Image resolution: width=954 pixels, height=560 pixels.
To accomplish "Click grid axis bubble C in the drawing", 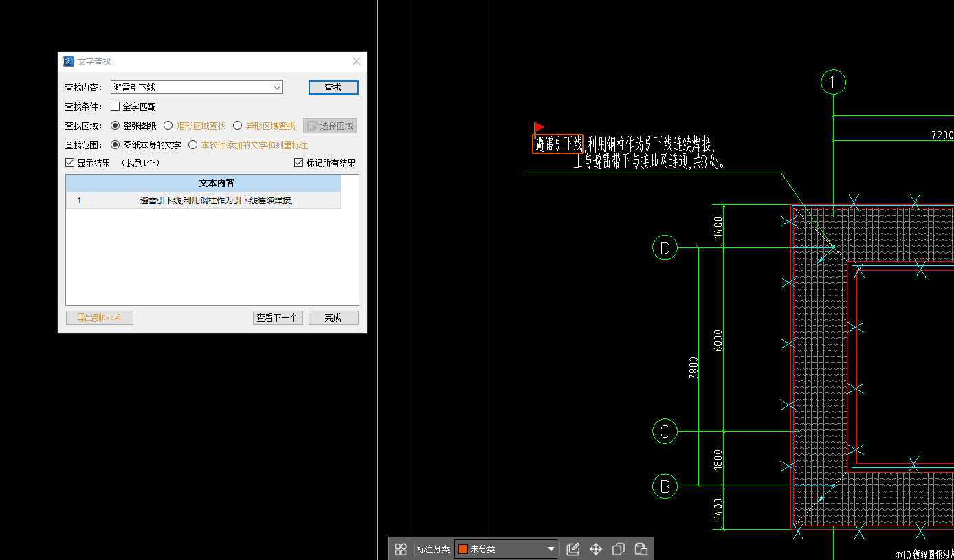I will click(x=665, y=432).
